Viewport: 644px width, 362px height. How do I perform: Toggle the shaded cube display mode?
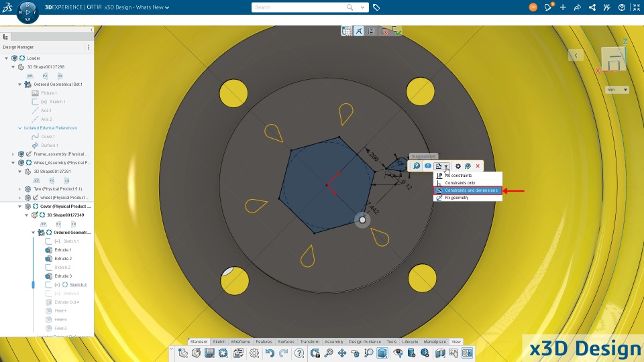click(x=382, y=353)
